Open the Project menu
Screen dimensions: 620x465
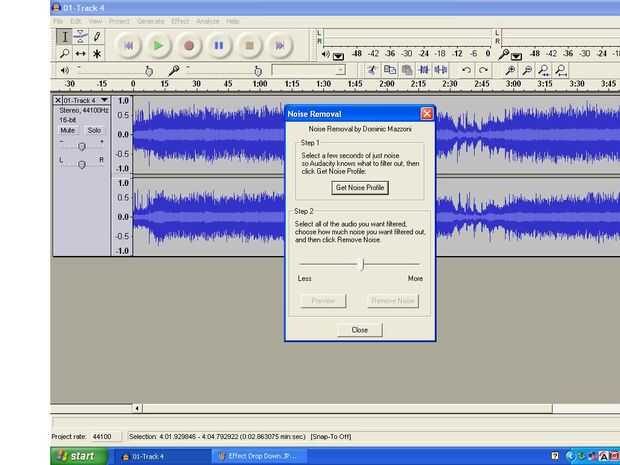point(119,21)
